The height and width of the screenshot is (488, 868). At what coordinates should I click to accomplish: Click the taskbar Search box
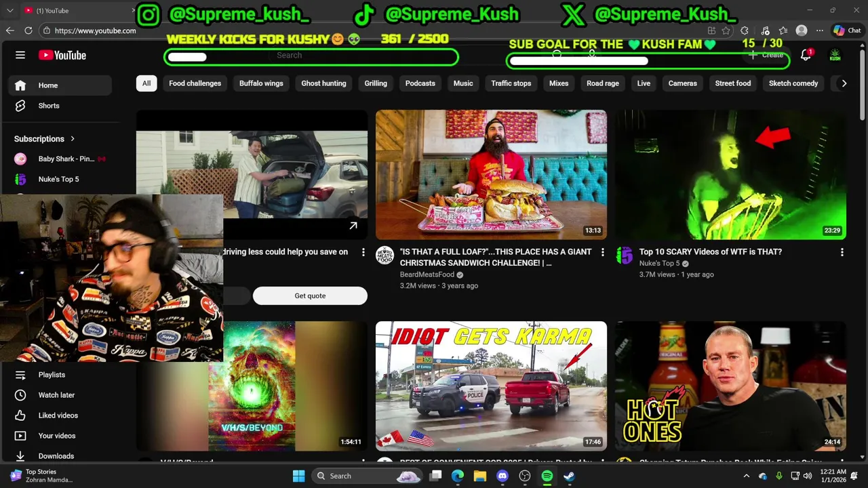[368, 476]
